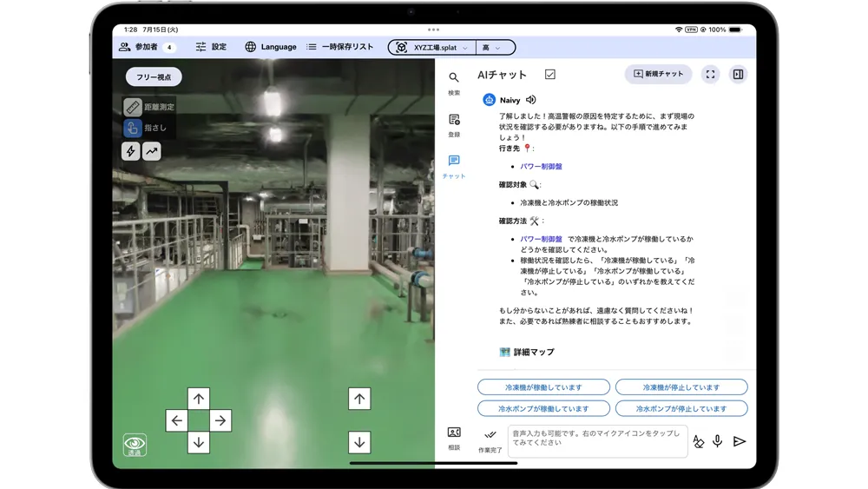Switch to the チャット chat tab
Screen dimensions: 868x489
[454, 167]
